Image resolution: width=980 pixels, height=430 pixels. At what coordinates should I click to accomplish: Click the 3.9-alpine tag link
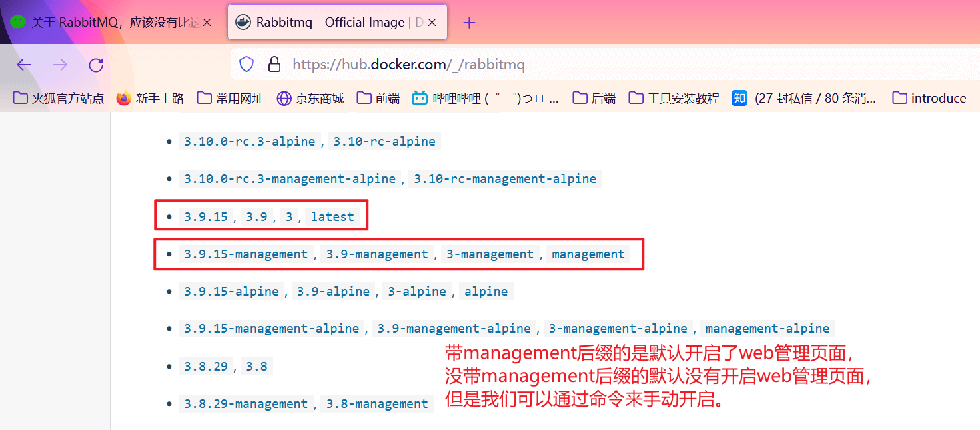point(333,291)
